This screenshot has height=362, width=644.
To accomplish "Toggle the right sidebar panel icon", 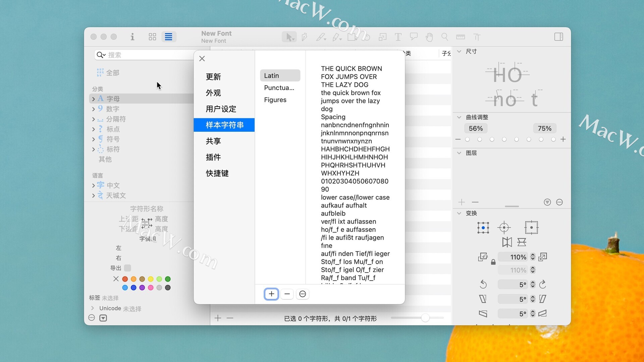I will pyautogui.click(x=559, y=37).
